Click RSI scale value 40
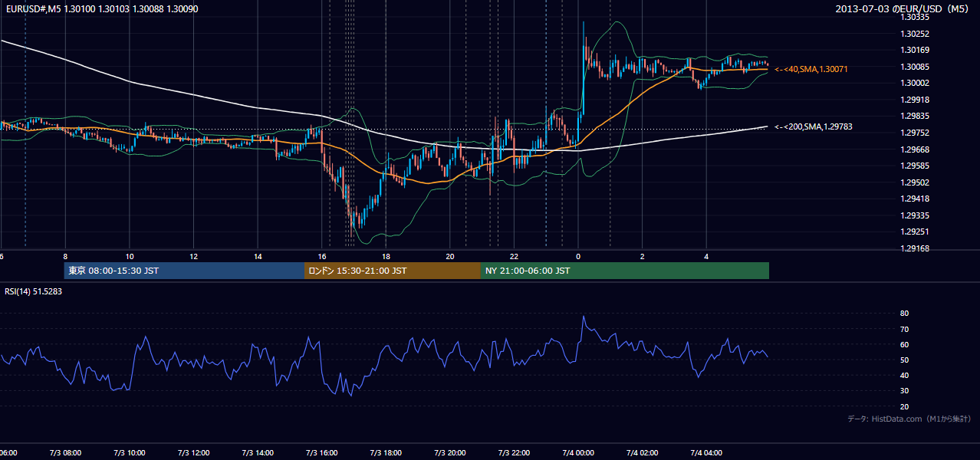Image resolution: width=980 pixels, height=460 pixels. (x=904, y=375)
